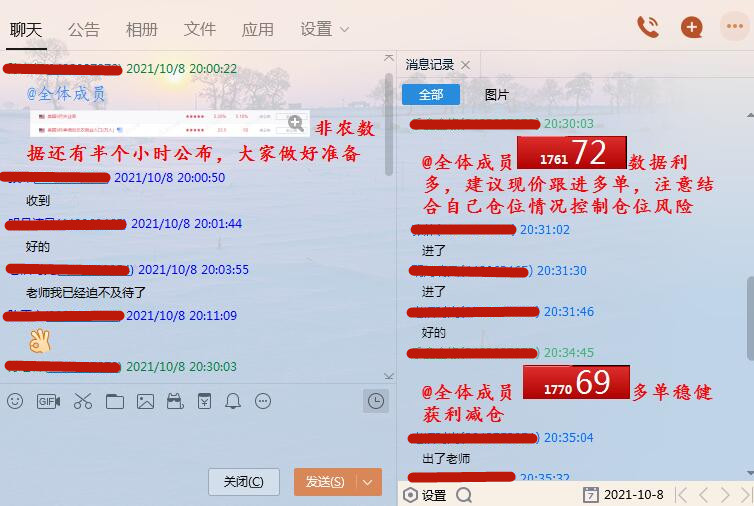754x506 pixels.
Task: Send a file via folder icon
Action: coord(115,401)
